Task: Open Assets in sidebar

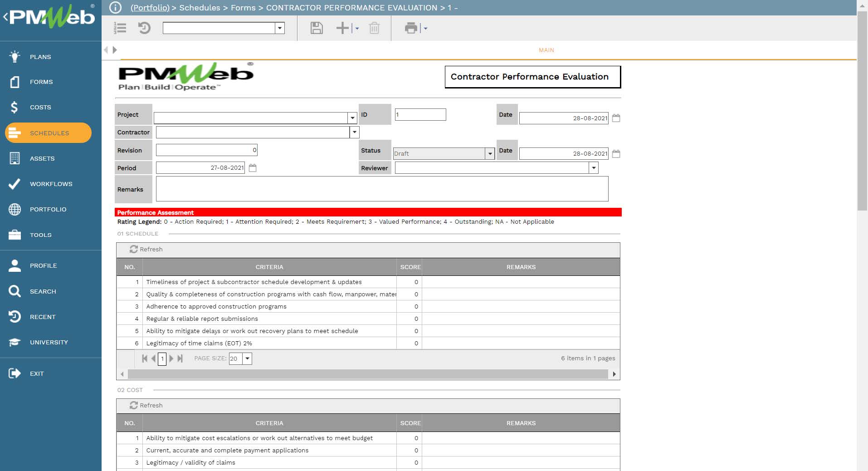Action: tap(42, 158)
